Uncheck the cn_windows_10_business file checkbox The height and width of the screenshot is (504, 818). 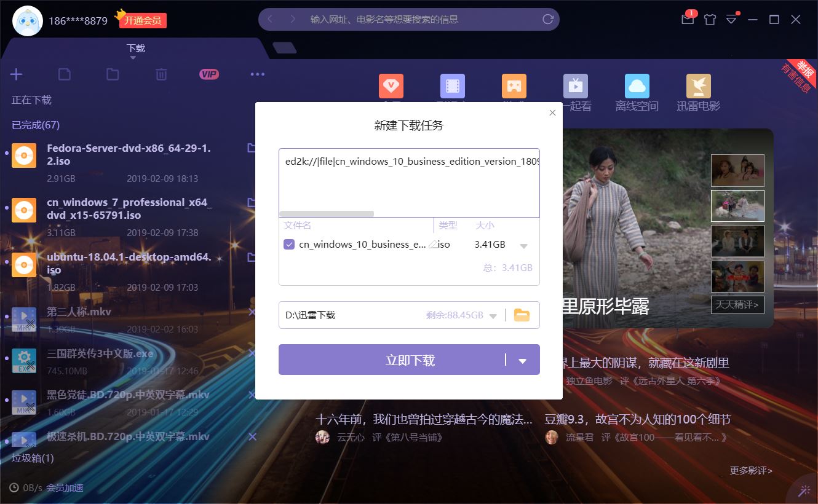288,244
